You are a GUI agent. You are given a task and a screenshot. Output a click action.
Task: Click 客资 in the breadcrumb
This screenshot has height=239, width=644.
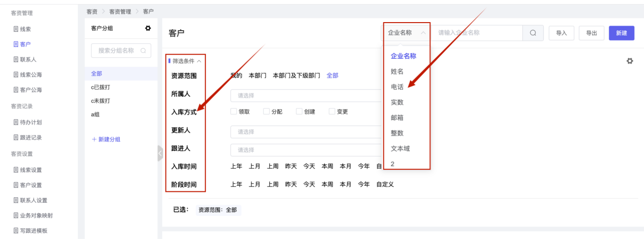[x=92, y=11]
